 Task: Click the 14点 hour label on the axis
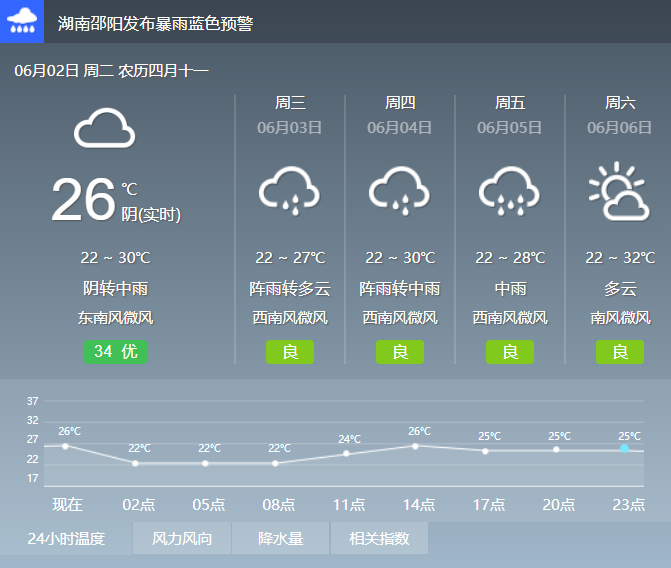tap(419, 505)
